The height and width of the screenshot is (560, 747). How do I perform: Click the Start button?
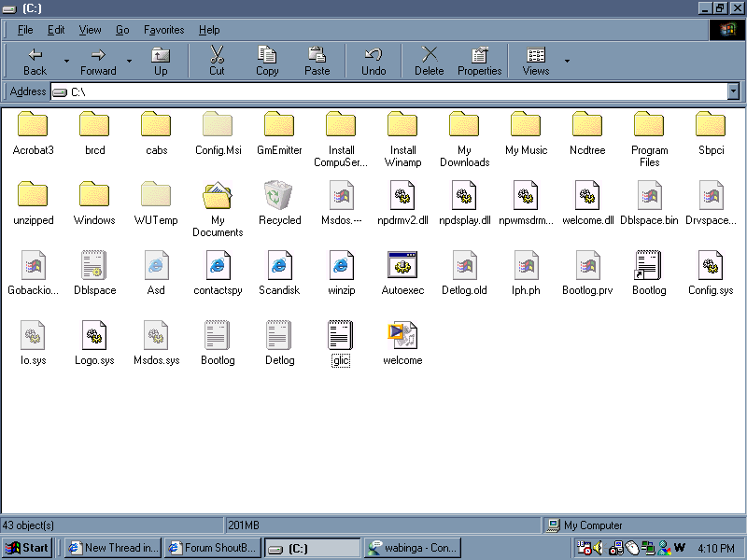click(x=27, y=548)
